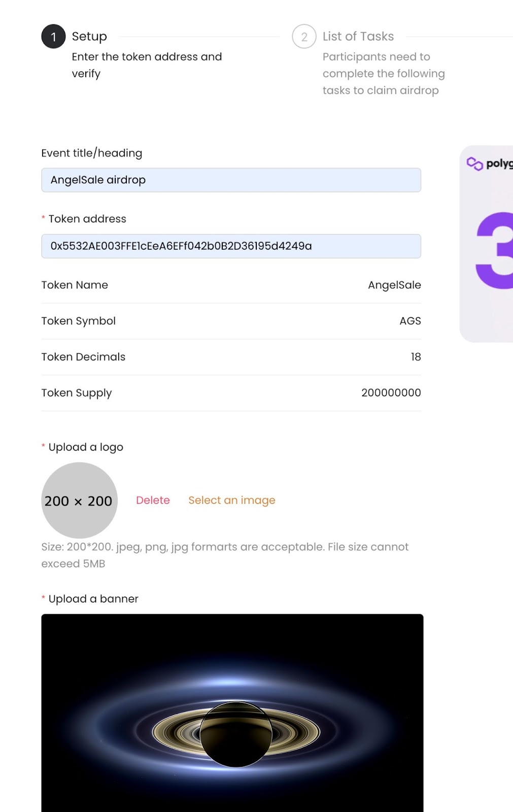
Task: Click the Upload a banner label
Action: point(93,599)
